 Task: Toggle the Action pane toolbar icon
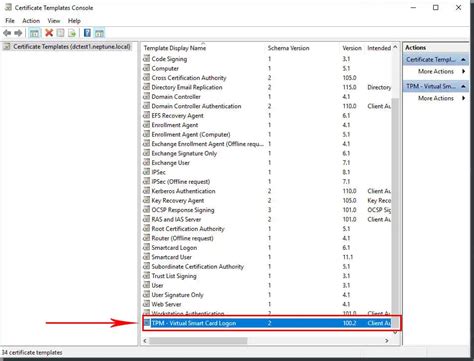click(x=99, y=33)
